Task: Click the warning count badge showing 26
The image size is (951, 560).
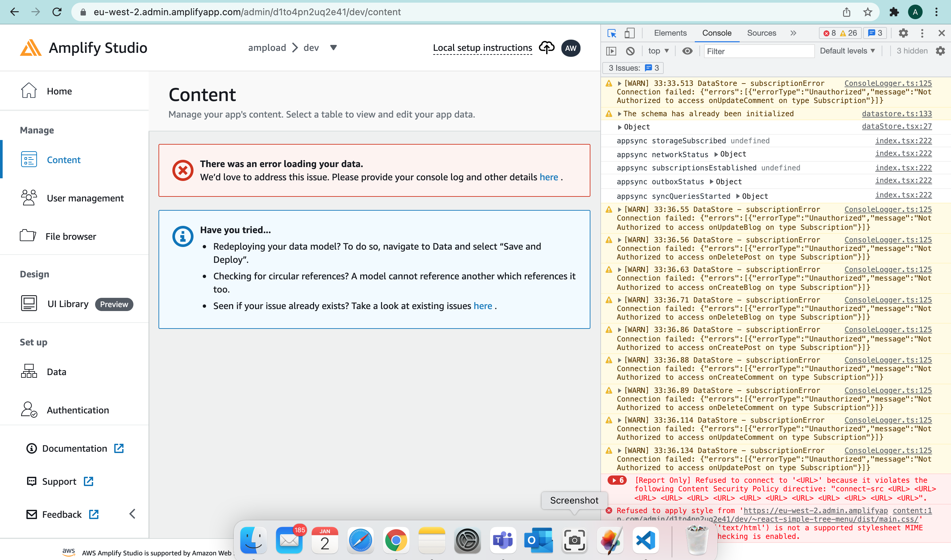Action: click(848, 33)
